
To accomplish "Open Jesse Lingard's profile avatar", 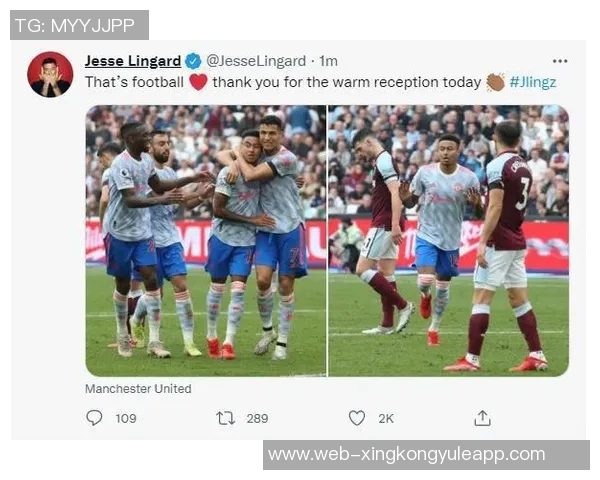I will (x=50, y=74).
